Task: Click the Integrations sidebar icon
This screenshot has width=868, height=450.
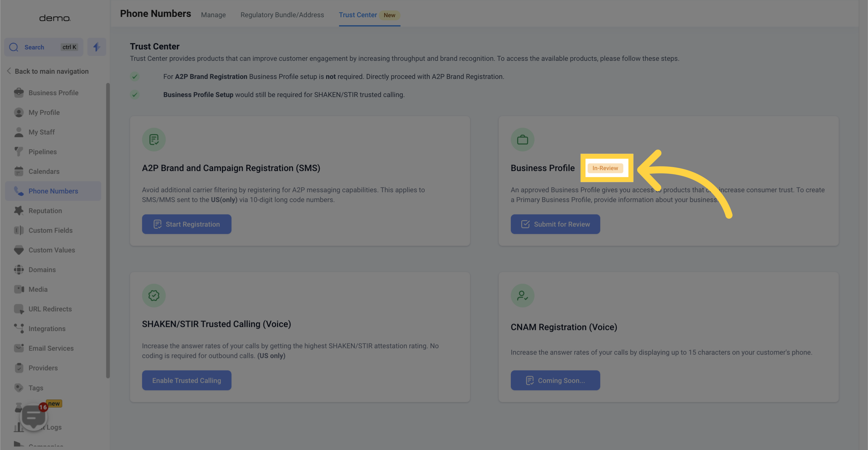Action: click(x=17, y=329)
